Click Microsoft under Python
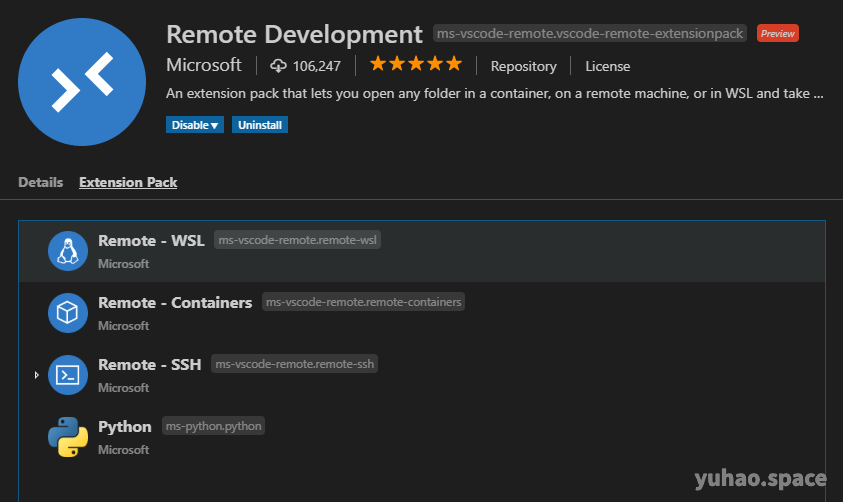 tap(124, 450)
